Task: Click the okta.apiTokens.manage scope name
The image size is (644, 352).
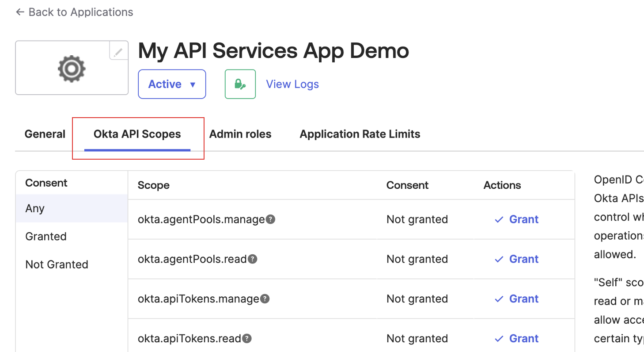Action: (198, 299)
